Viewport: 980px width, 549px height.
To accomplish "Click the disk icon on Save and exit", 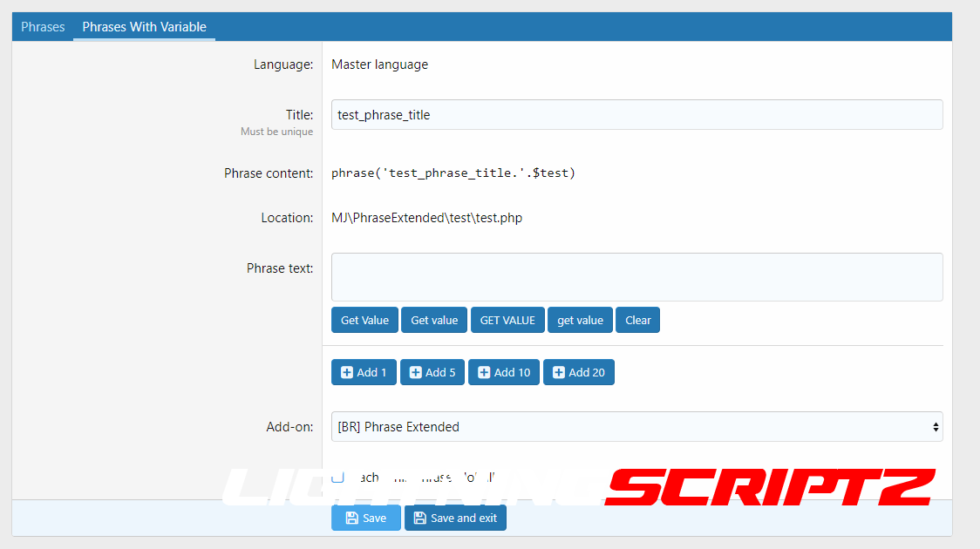I will [419, 518].
